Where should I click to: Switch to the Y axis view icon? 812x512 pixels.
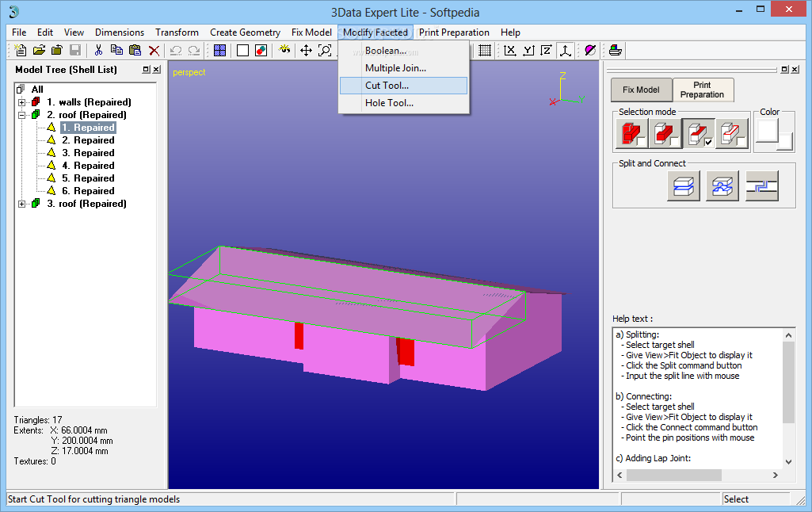pyautogui.click(x=528, y=50)
